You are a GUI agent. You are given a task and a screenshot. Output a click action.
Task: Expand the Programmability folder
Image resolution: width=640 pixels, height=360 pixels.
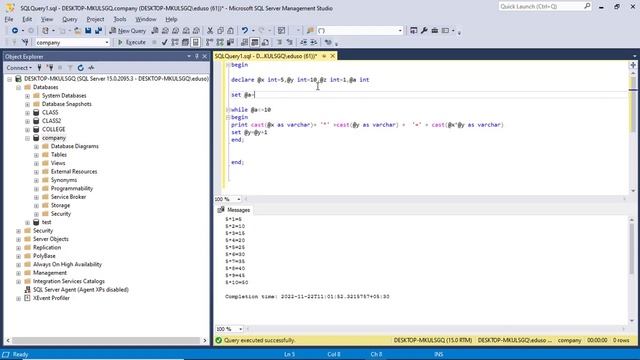point(36,189)
